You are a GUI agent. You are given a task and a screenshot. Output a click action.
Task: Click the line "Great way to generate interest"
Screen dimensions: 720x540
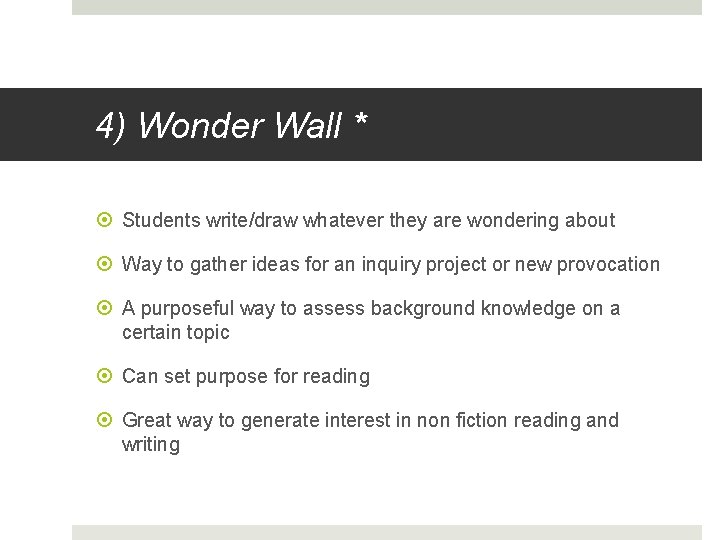(370, 420)
